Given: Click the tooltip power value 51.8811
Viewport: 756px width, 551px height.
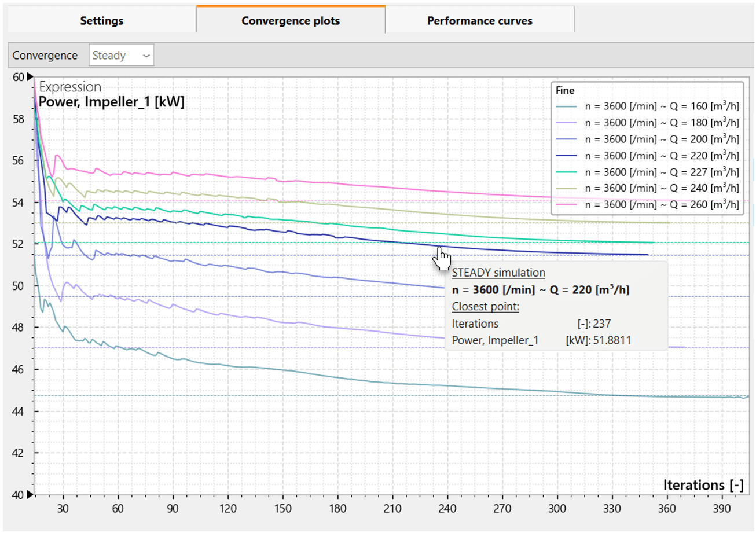Looking at the screenshot, I should 612,340.
